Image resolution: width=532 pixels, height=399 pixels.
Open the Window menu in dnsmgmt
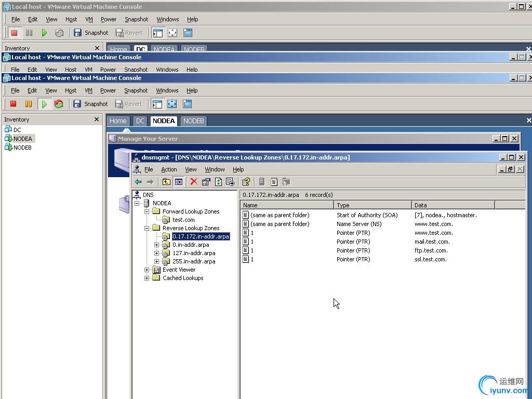click(215, 169)
